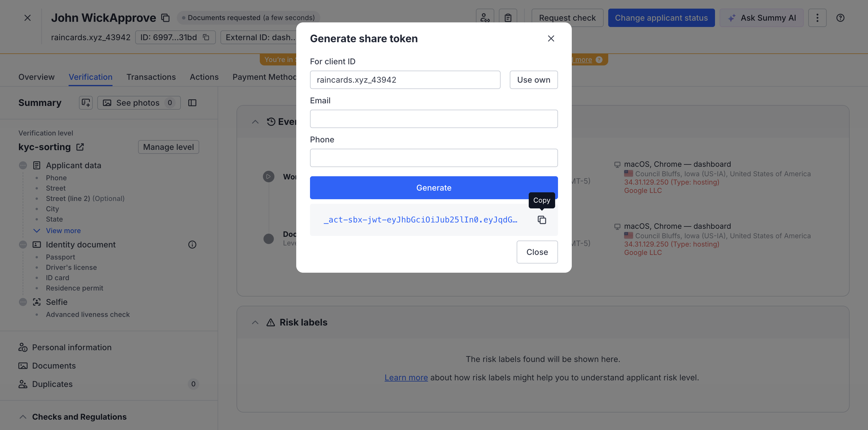This screenshot has height=430, width=868.
Task: Switch to the Transactions tab
Action: click(151, 77)
